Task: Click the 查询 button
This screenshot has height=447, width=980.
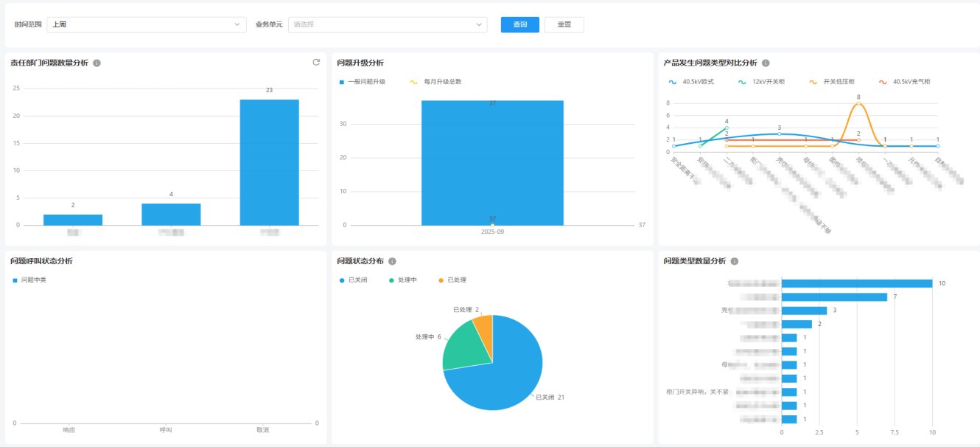Action: [x=519, y=24]
